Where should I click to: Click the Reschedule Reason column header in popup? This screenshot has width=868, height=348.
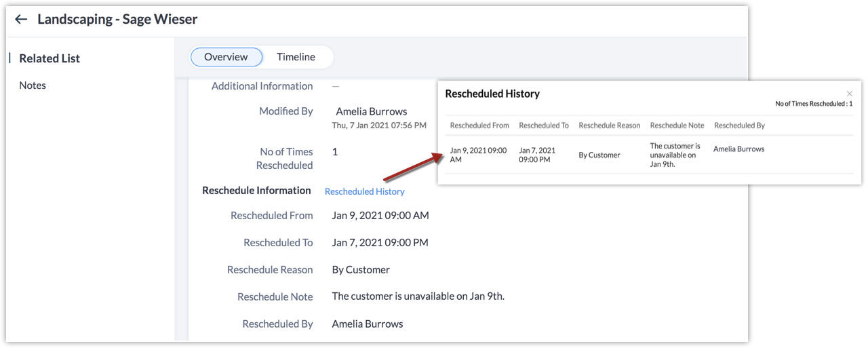[x=609, y=125]
